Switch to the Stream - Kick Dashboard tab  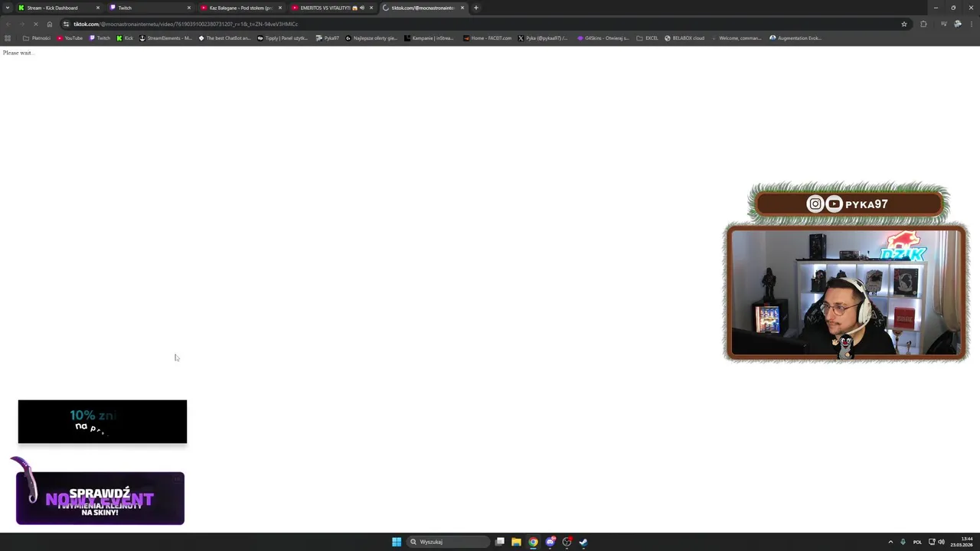(x=58, y=8)
